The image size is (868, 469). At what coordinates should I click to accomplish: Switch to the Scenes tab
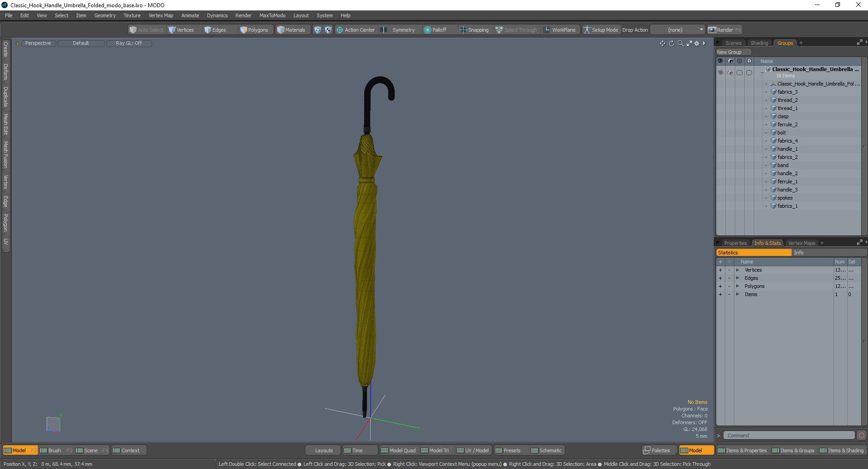tap(733, 43)
